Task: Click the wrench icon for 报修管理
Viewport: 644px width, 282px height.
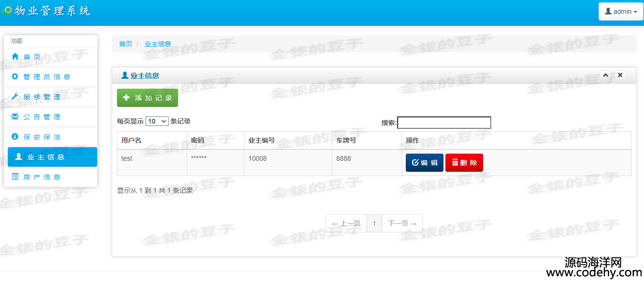Action: click(x=15, y=97)
